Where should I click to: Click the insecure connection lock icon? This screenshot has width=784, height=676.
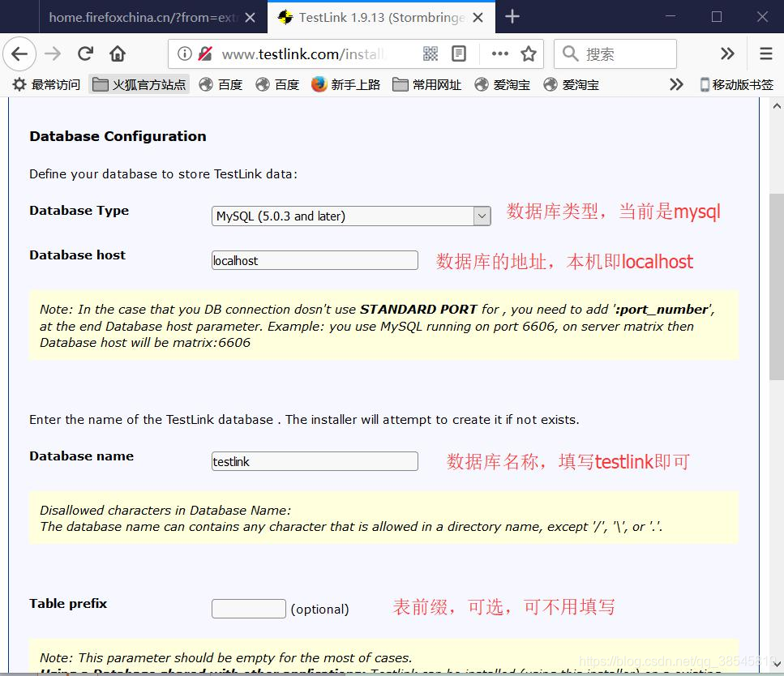click(x=205, y=53)
